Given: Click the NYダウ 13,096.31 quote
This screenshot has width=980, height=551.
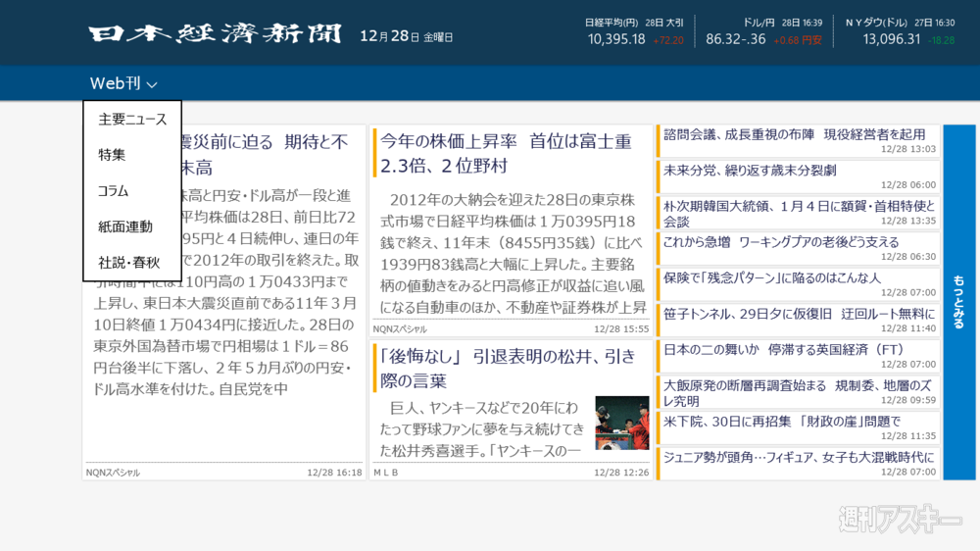Looking at the screenshot, I should (x=900, y=32).
